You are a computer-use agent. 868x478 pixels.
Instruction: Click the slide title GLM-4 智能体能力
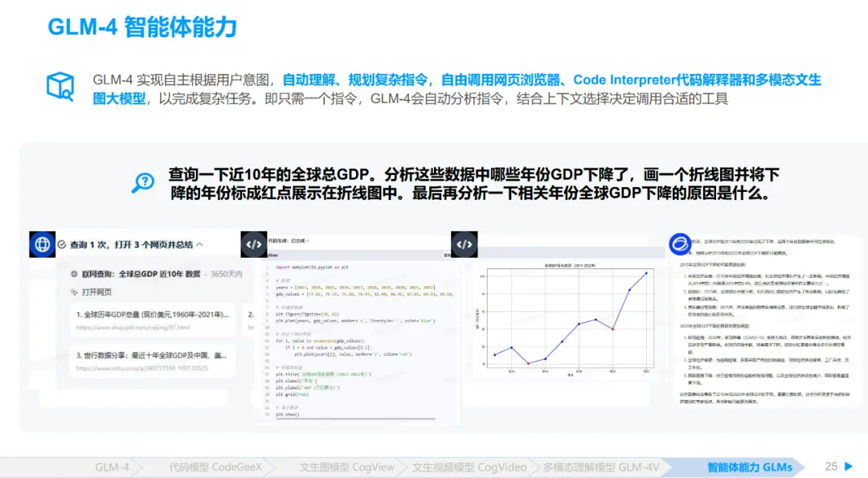pyautogui.click(x=142, y=27)
